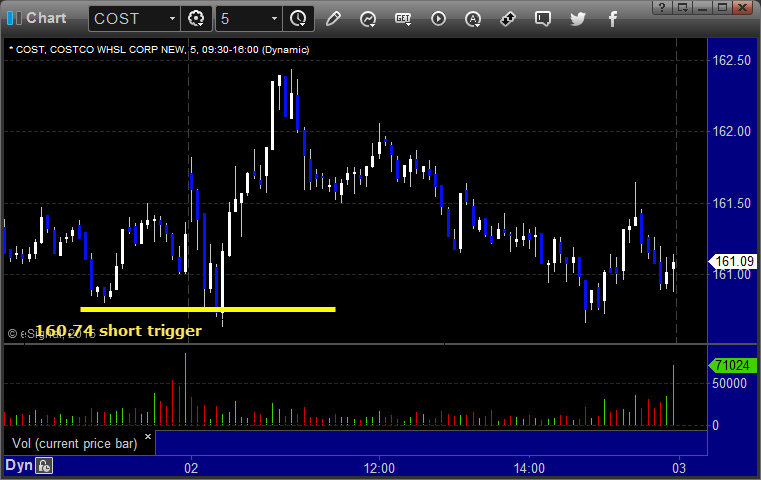Click the 162.00 price axis label

[x=731, y=132]
